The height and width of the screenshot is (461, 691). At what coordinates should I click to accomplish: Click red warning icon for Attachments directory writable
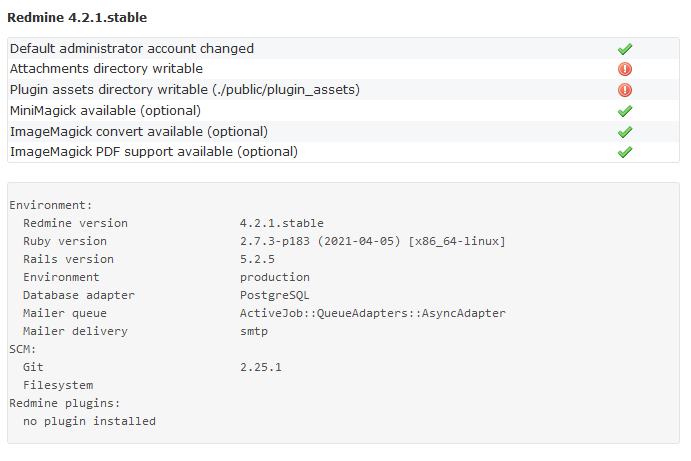click(624, 69)
